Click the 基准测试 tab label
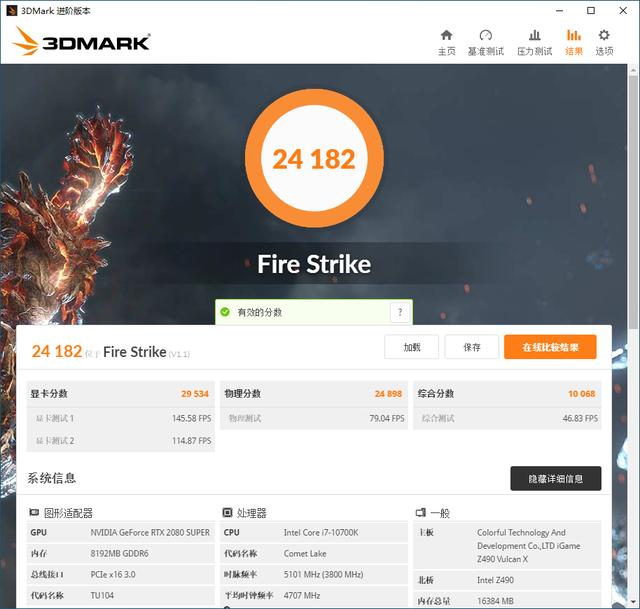This screenshot has height=609, width=640. click(x=486, y=51)
